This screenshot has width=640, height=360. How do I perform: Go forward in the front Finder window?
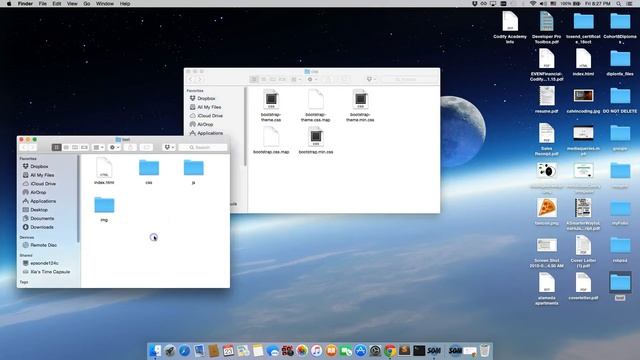32,147
